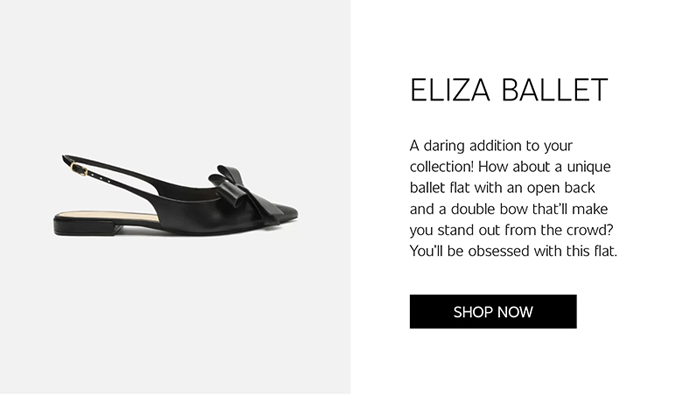
Task: Open the black slingback shoe product image
Action: [x=176, y=195]
